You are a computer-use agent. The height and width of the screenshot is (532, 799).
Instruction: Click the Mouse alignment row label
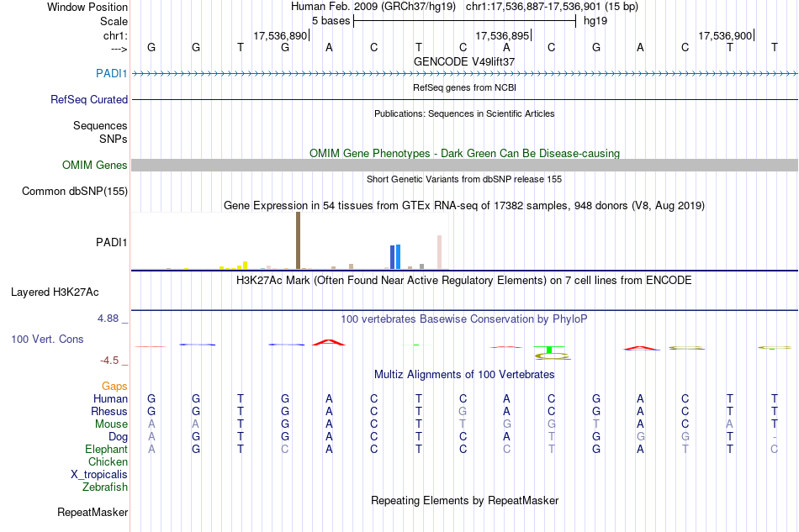tap(112, 424)
